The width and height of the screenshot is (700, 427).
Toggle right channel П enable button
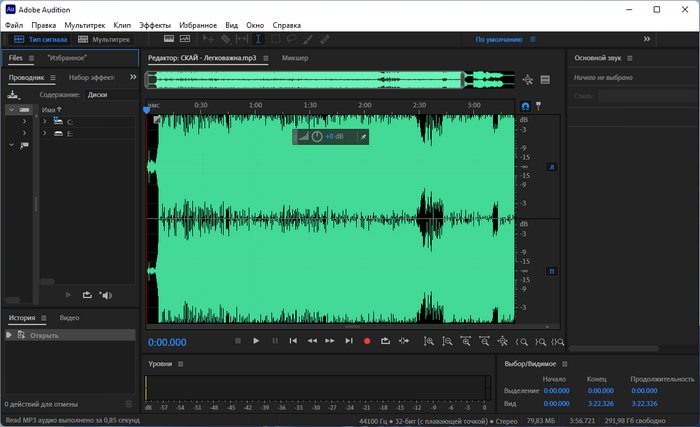(552, 272)
